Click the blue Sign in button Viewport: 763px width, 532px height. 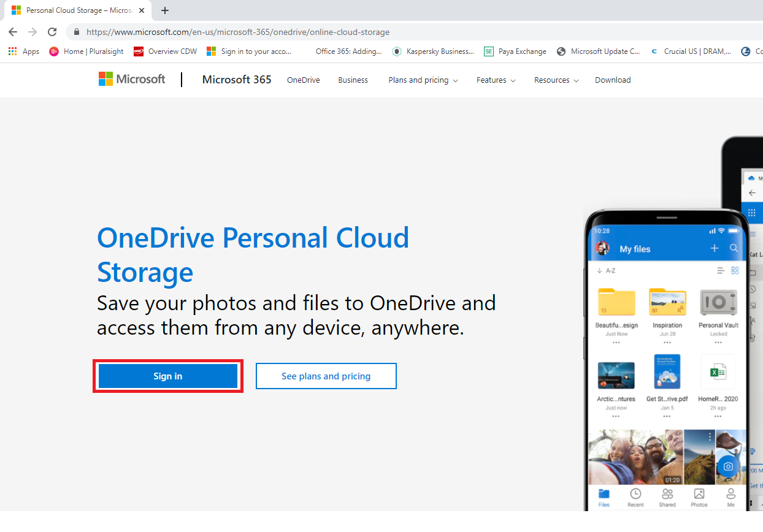(168, 376)
